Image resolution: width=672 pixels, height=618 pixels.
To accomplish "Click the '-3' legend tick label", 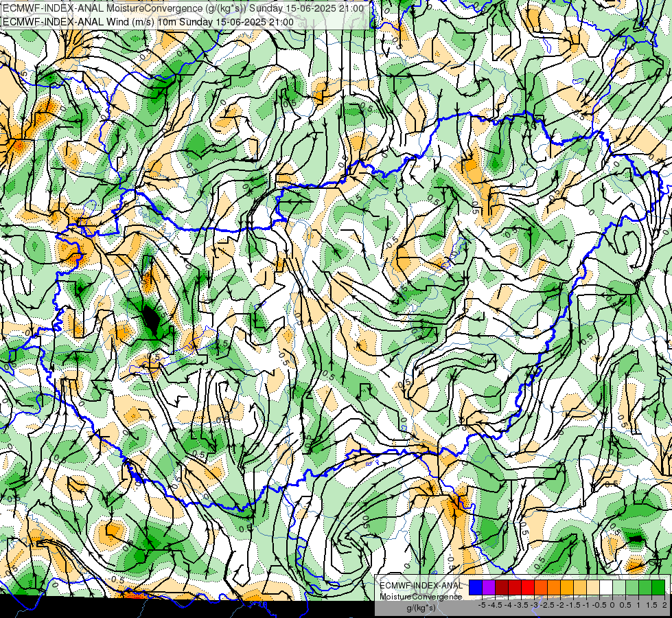I will (x=534, y=605).
